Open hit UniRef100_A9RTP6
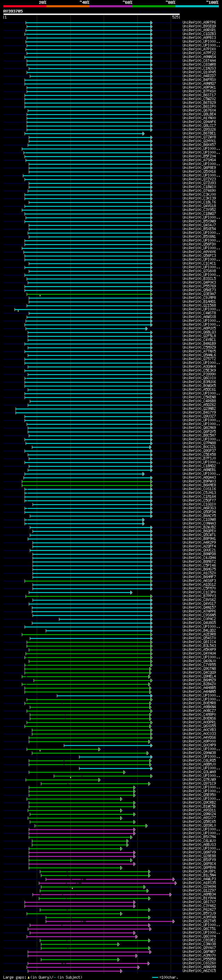 pyautogui.click(x=199, y=23)
